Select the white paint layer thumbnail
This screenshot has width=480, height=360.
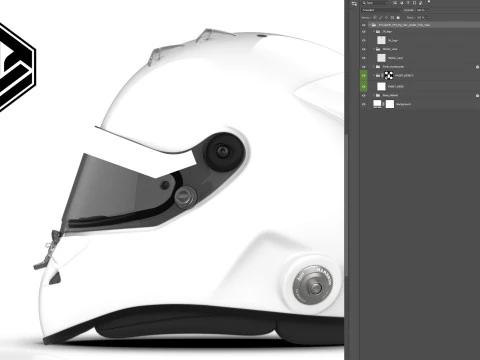click(381, 86)
